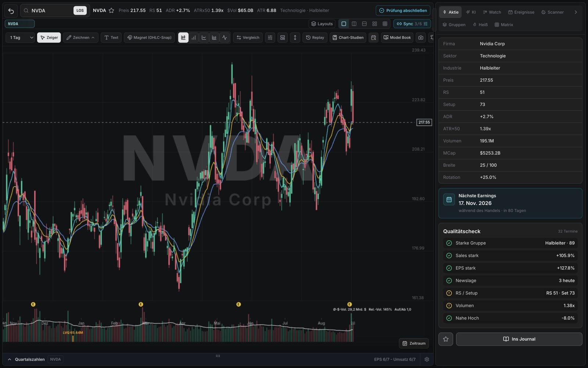Open the Ereignisse tab
The height and width of the screenshot is (368, 588).
[521, 12]
